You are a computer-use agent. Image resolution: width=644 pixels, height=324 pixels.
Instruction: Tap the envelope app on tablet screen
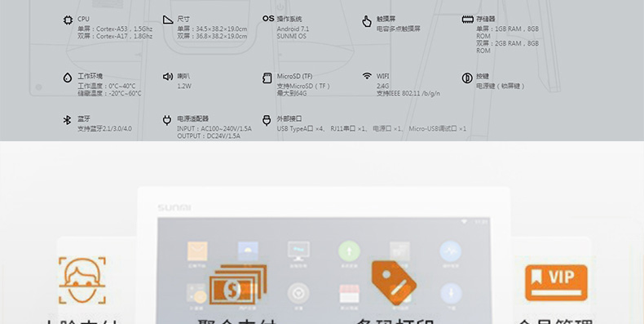[197, 251]
